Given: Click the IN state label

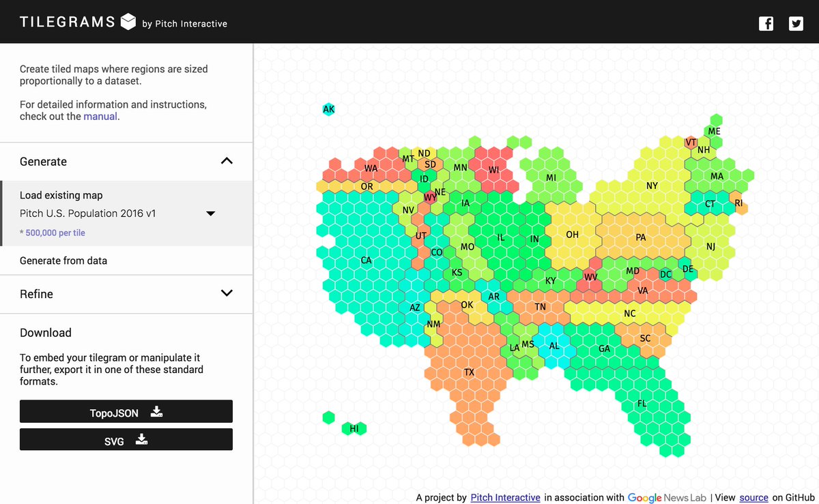Looking at the screenshot, I should pos(534,239).
